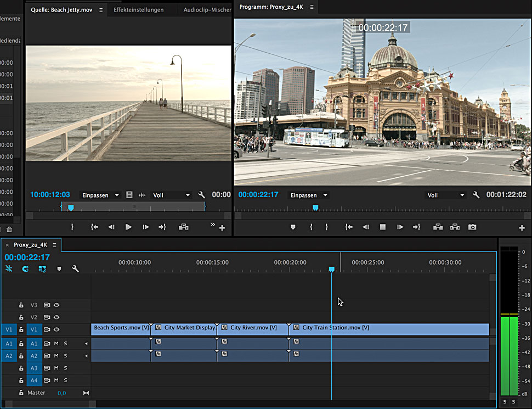Click the program monitor playhead on scrubber

[315, 208]
